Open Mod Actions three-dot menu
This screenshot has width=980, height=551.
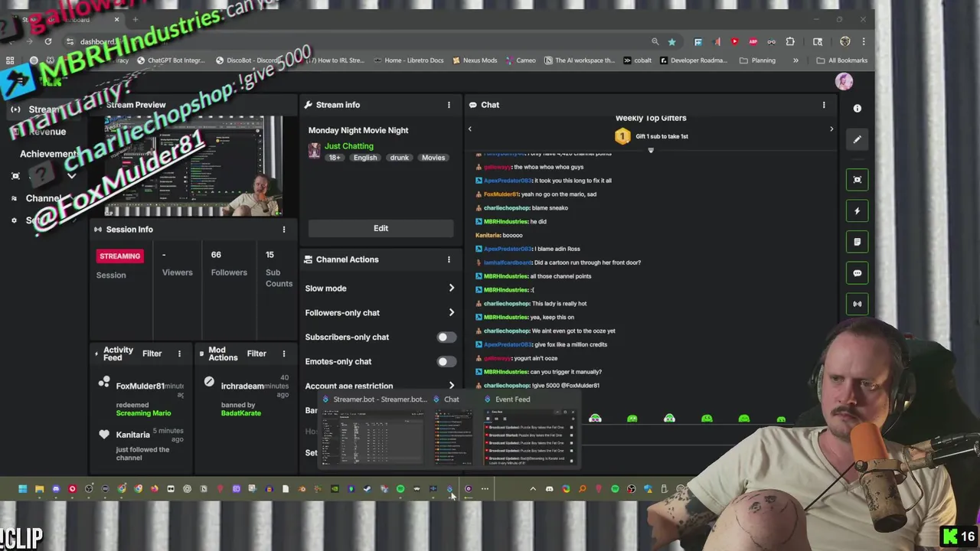tap(284, 354)
